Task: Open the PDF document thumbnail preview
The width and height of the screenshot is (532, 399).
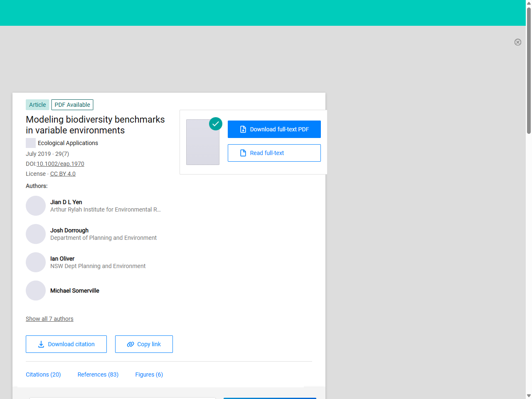Action: click(x=203, y=142)
